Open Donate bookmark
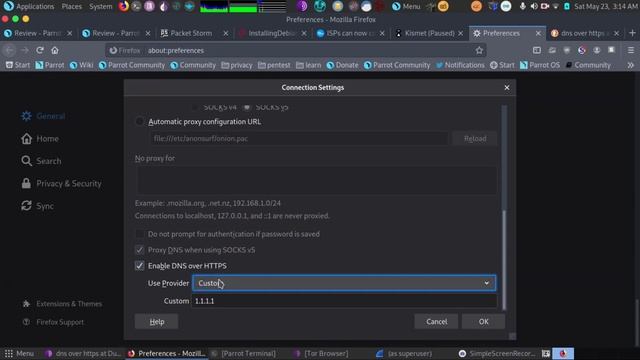The height and width of the screenshot is (360, 640). [342, 65]
